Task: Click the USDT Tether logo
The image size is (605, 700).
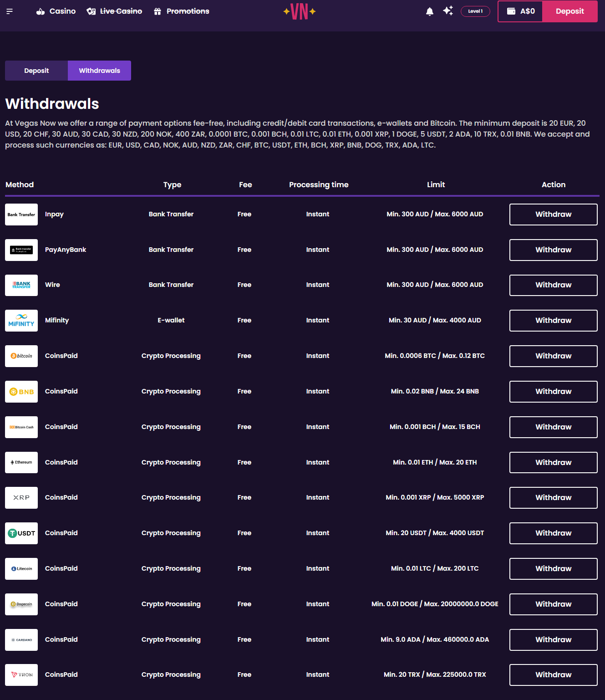Action: coord(21,533)
